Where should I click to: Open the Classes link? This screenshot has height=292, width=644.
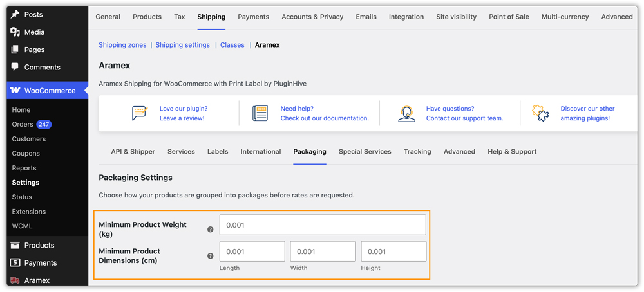[232, 45]
